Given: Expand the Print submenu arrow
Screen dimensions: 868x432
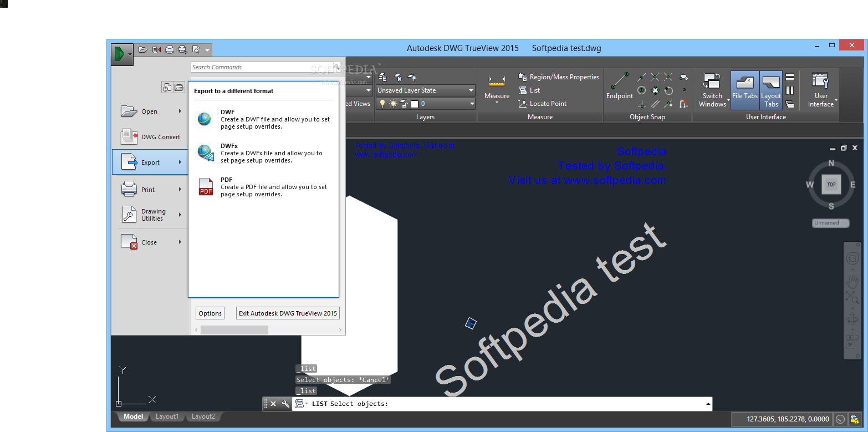Looking at the screenshot, I should (x=180, y=190).
